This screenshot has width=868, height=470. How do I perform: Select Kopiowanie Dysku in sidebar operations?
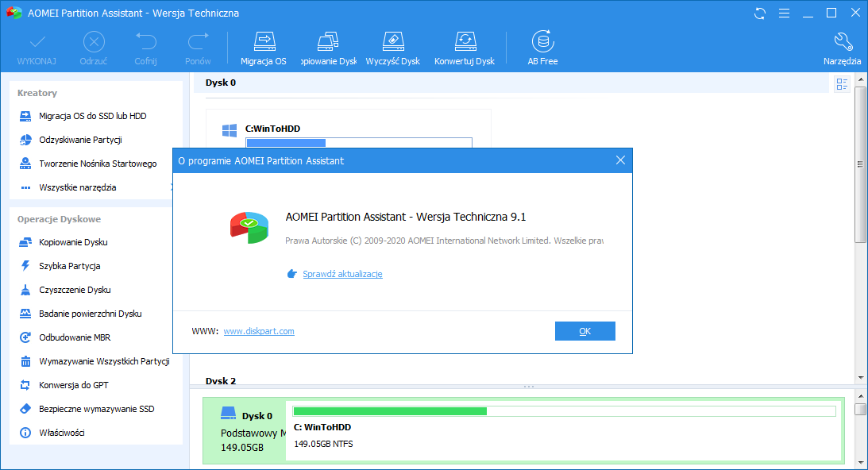pos(73,242)
